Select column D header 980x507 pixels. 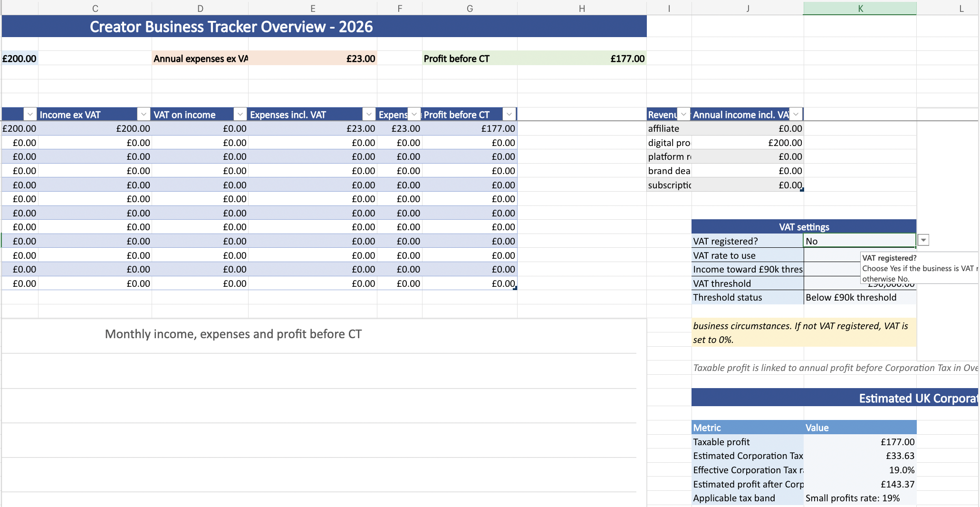200,8
